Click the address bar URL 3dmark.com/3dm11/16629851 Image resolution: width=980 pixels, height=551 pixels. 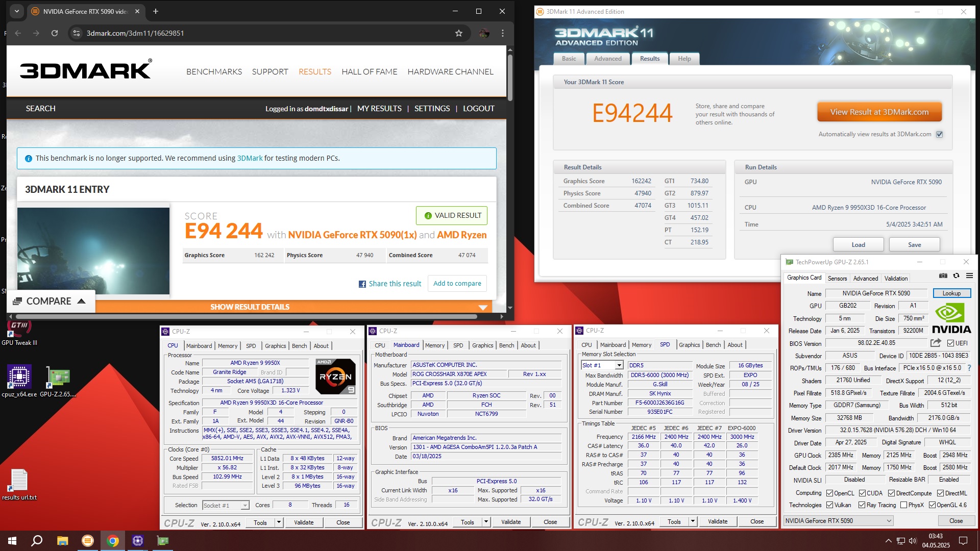[x=135, y=33]
